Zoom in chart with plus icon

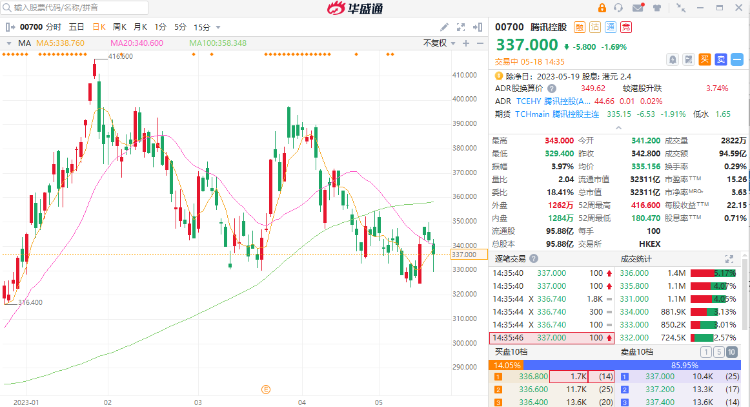466,44
